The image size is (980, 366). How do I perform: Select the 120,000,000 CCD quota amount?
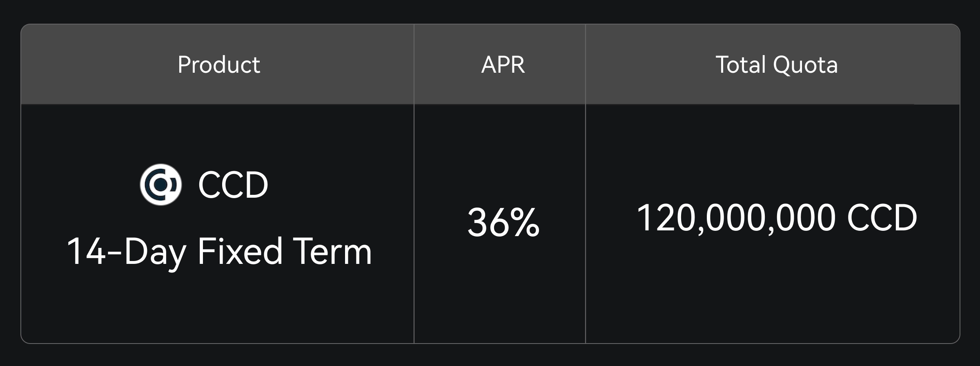pyautogui.click(x=777, y=218)
